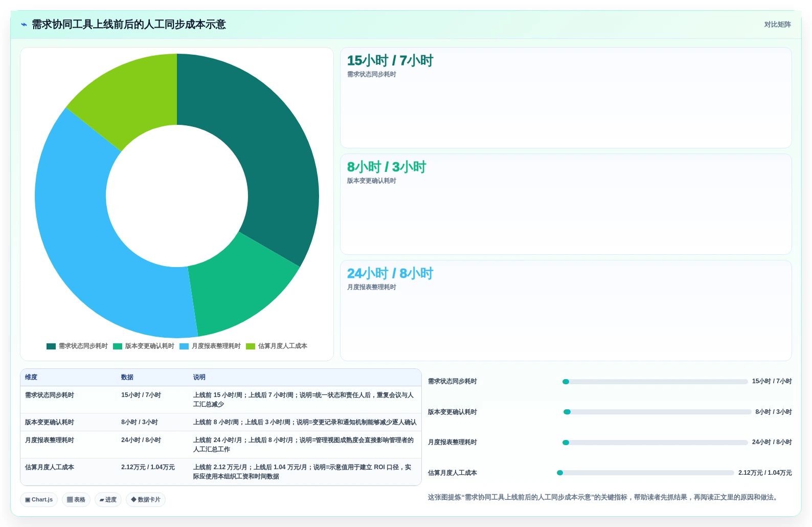
Task: Click the 数据 column header
Action: 127,377
